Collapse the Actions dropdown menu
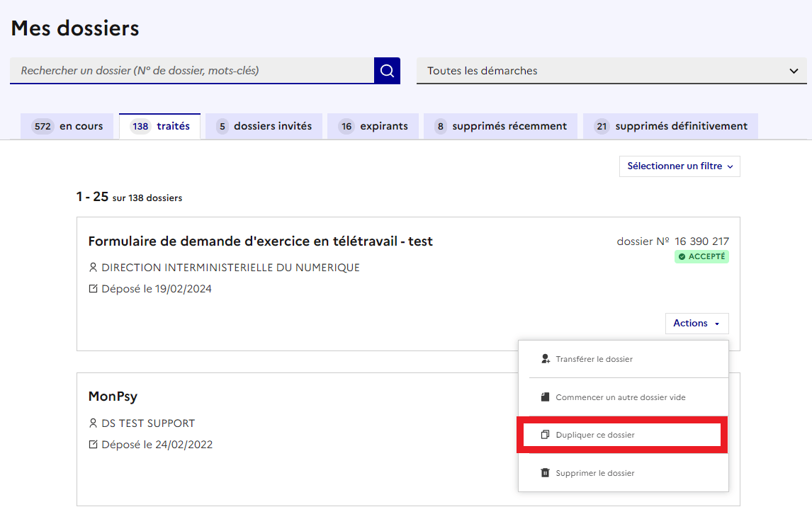 (x=697, y=324)
